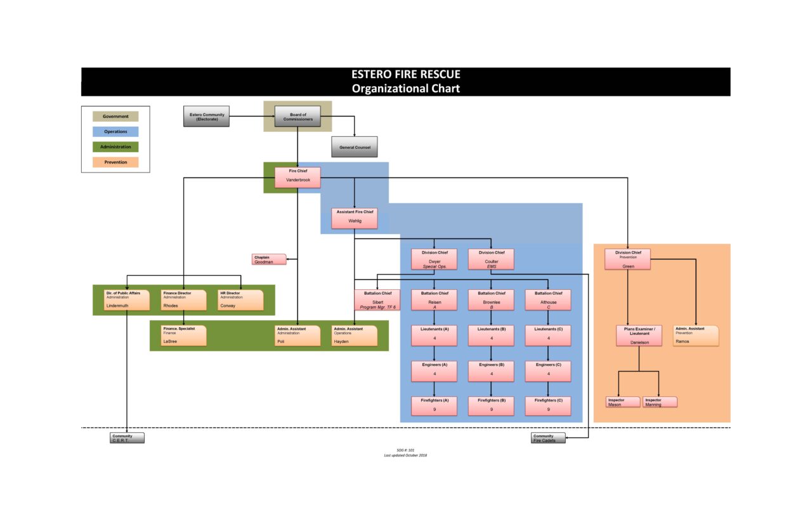This screenshot has width=812, height=525.
Task: Click the Lieutenants (B) box
Action: [491, 335]
